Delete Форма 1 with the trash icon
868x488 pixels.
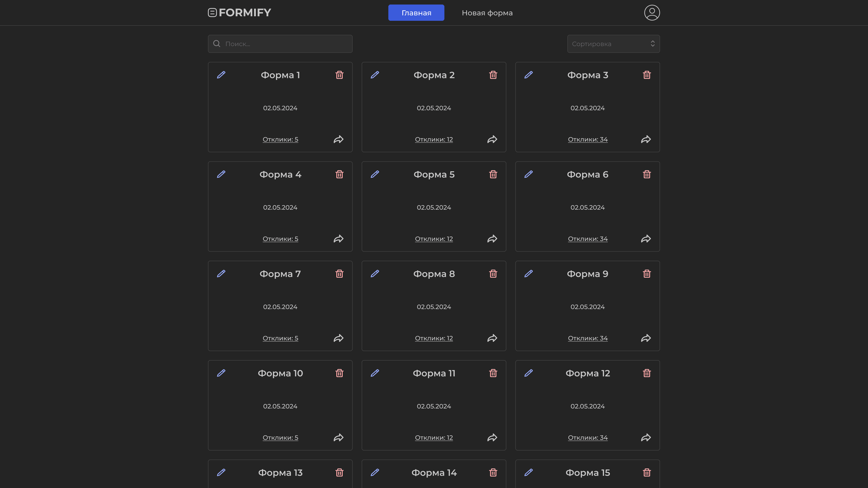pos(339,75)
